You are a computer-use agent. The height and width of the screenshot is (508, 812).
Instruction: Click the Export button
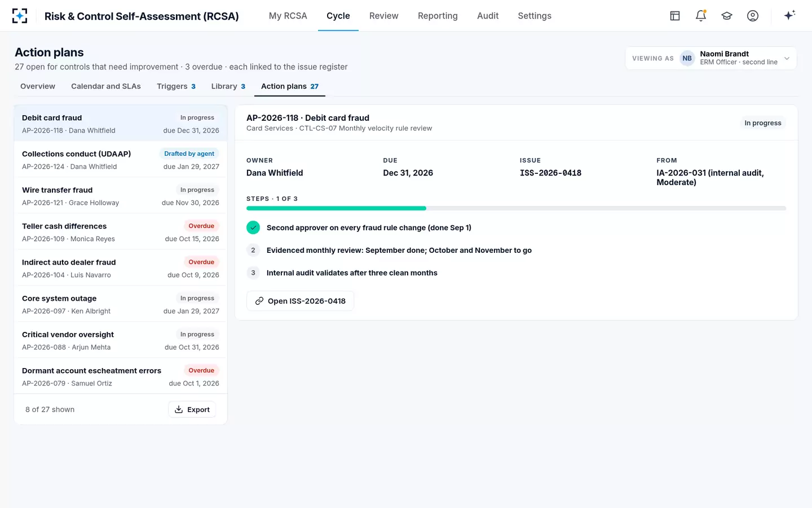(192, 409)
